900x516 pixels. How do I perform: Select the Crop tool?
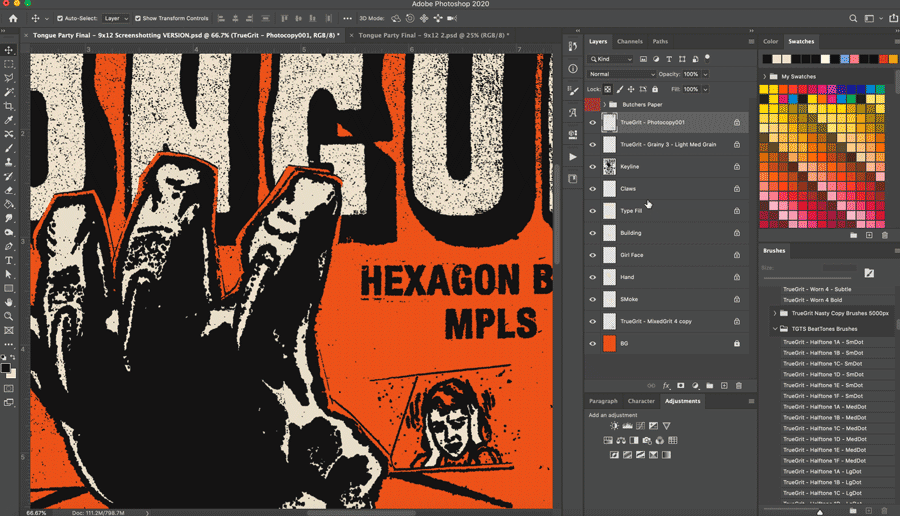click(x=9, y=106)
